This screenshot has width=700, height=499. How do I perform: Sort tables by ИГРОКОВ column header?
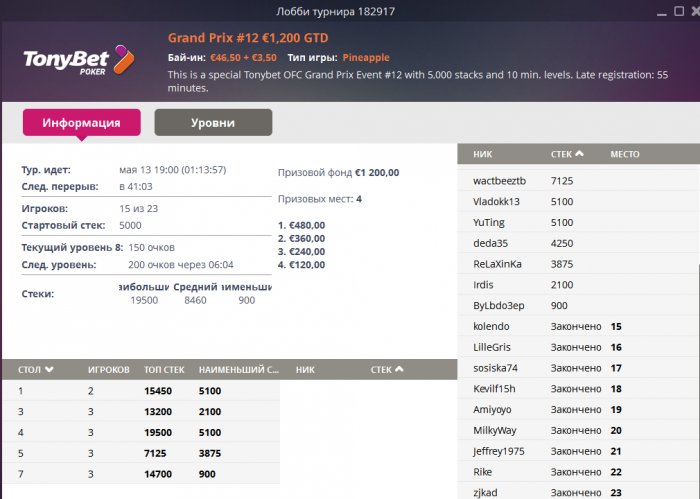pos(108,369)
